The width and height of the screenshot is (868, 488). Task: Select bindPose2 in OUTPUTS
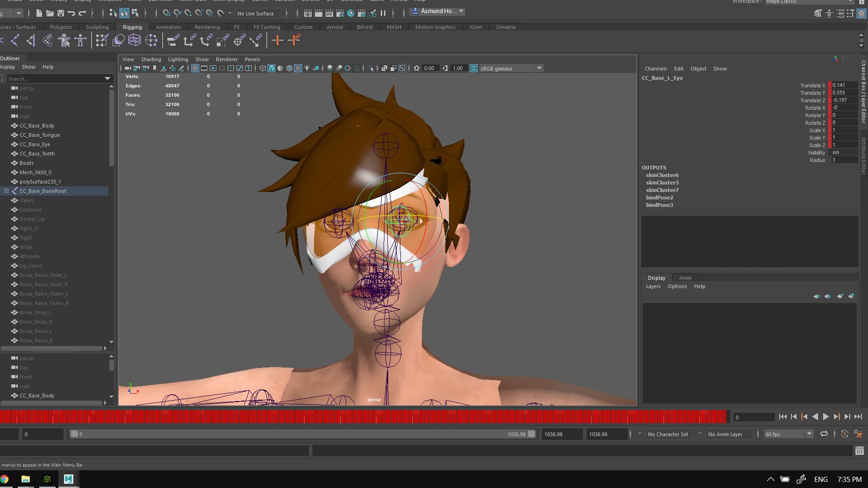659,198
